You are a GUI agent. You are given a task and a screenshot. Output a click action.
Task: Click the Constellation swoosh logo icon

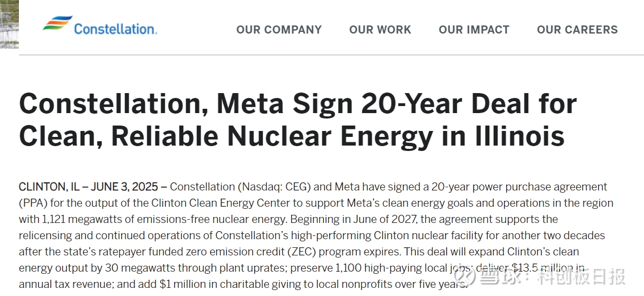click(57, 23)
